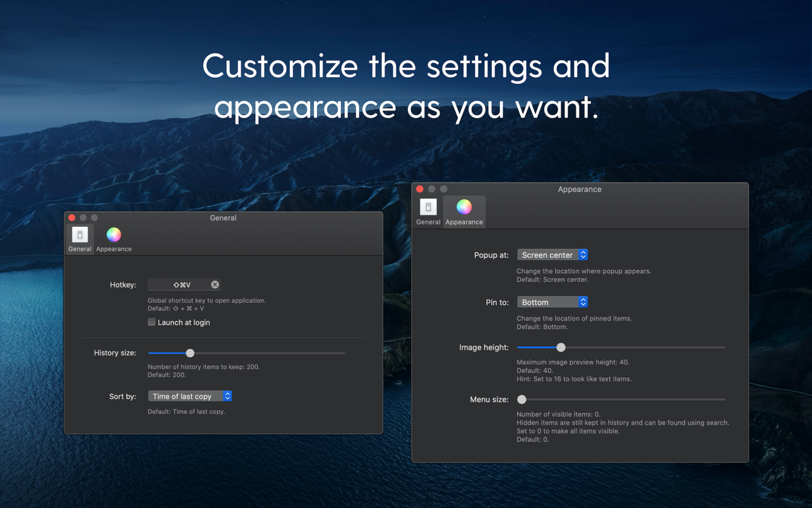Click "Hint: Set to 16 to look like text items."
Viewport: 812px width, 508px height.
coord(574,379)
